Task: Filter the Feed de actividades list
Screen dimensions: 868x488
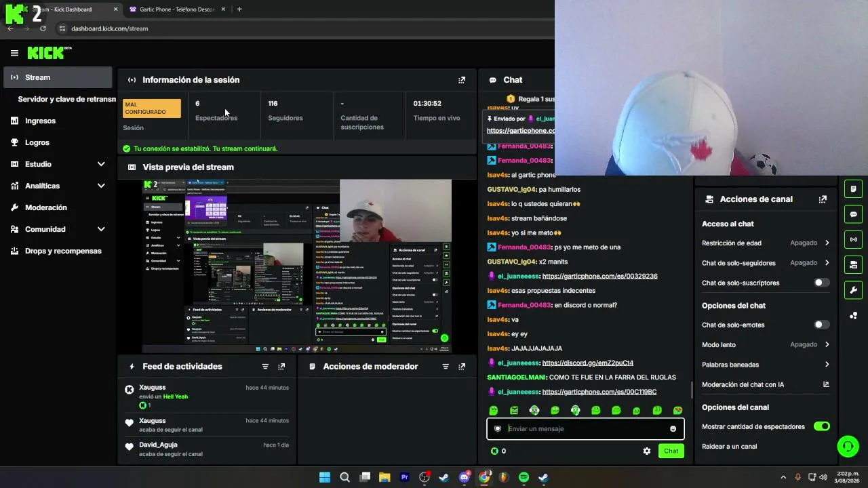Action: [265, 367]
